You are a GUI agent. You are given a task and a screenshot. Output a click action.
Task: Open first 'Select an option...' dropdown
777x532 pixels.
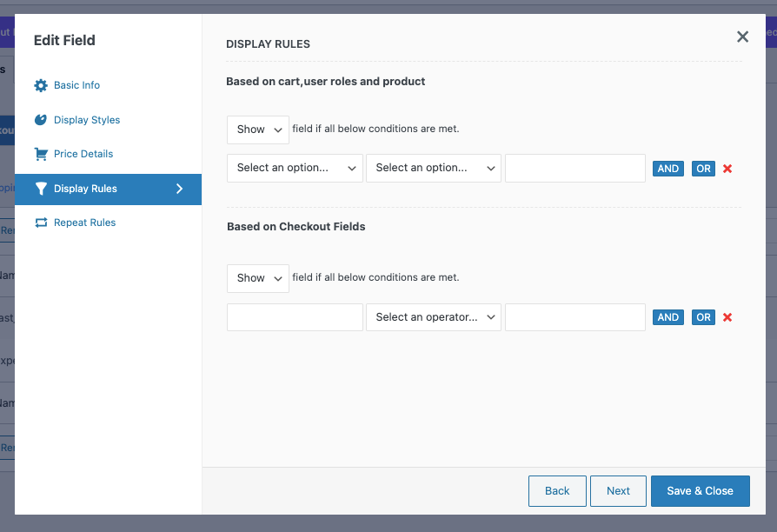tap(295, 168)
